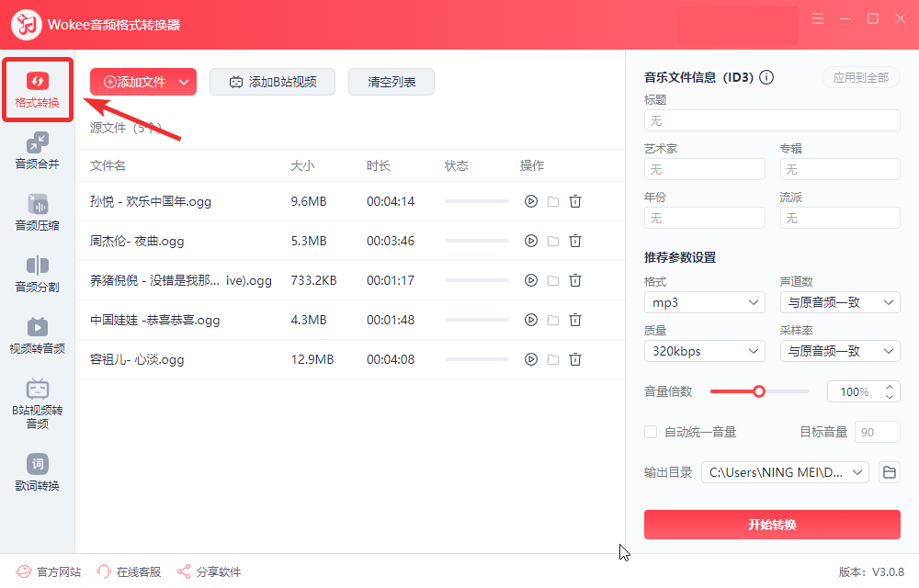The width and height of the screenshot is (919, 588).
Task: Click 开始转换 button
Action: tap(772, 525)
